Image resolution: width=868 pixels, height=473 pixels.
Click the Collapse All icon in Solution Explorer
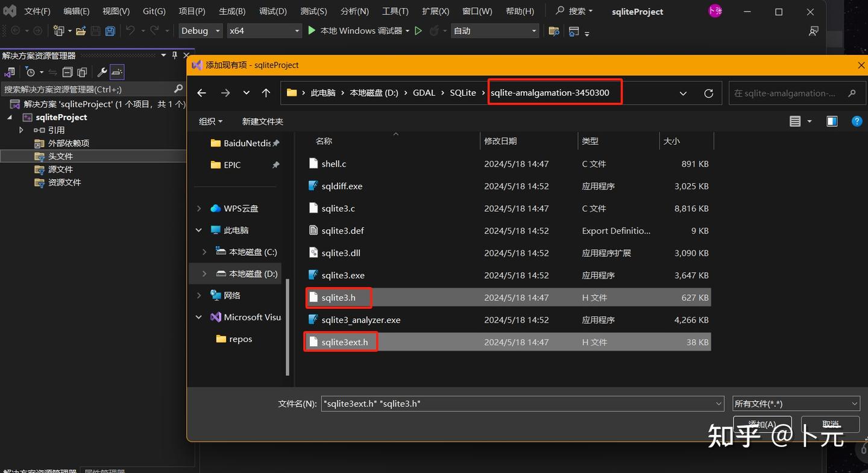point(68,72)
